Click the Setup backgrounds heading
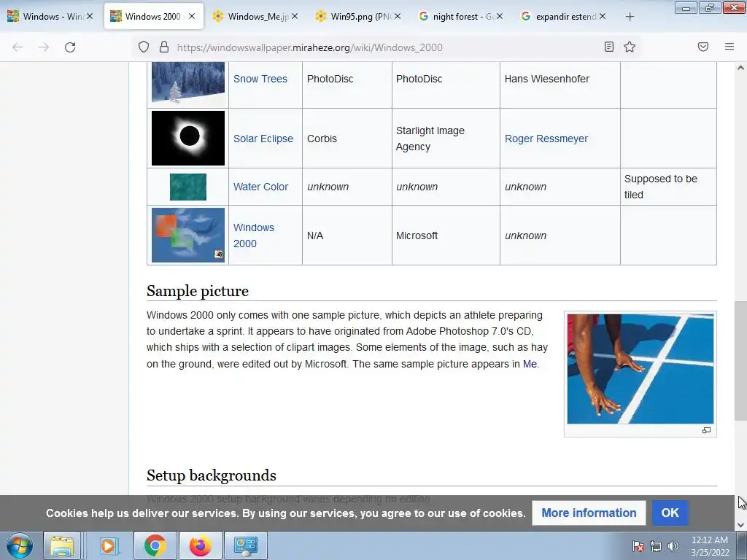The width and height of the screenshot is (747, 560). pyautogui.click(x=212, y=475)
